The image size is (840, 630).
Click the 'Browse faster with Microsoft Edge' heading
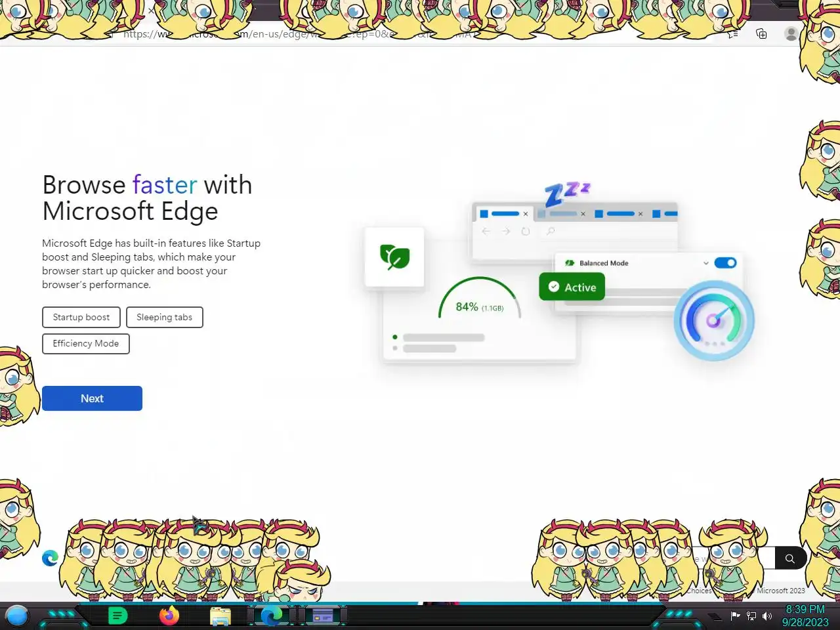pyautogui.click(x=147, y=198)
